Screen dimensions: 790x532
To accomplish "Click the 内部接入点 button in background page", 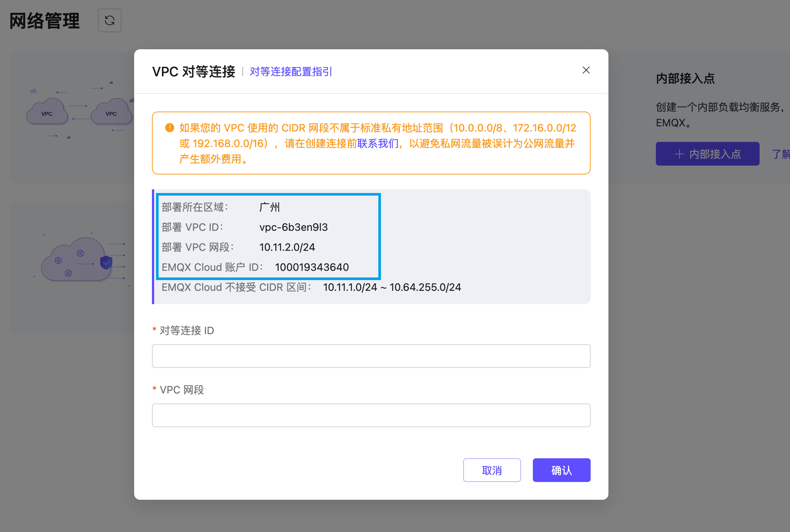I will coord(707,154).
